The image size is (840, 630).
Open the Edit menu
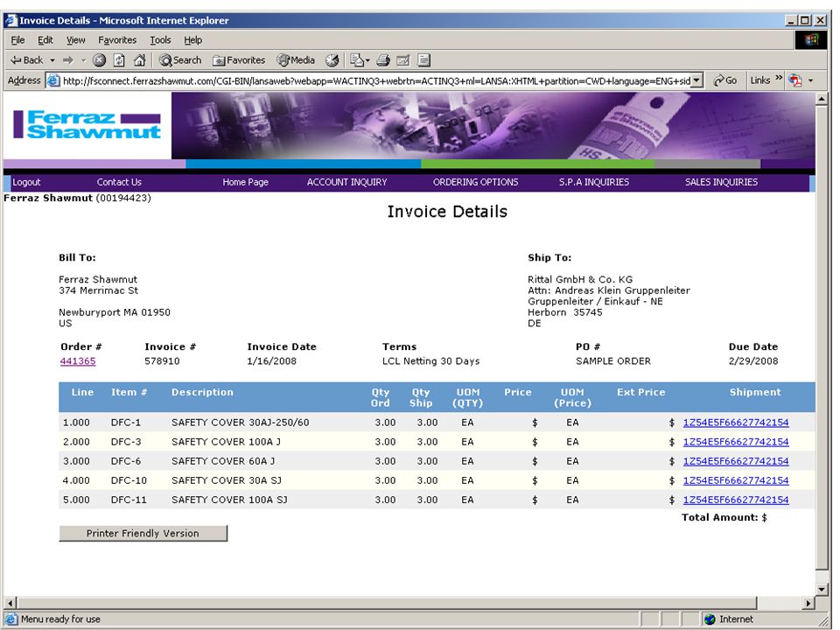tap(45, 40)
